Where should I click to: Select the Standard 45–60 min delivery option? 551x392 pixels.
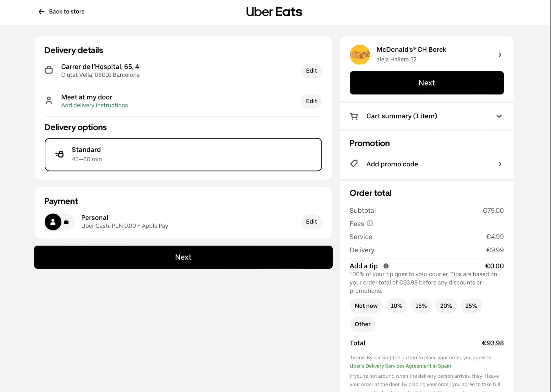click(x=183, y=154)
